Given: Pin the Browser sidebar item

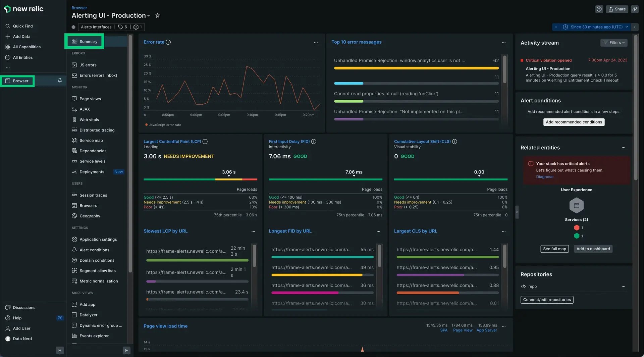Looking at the screenshot, I should tap(59, 81).
